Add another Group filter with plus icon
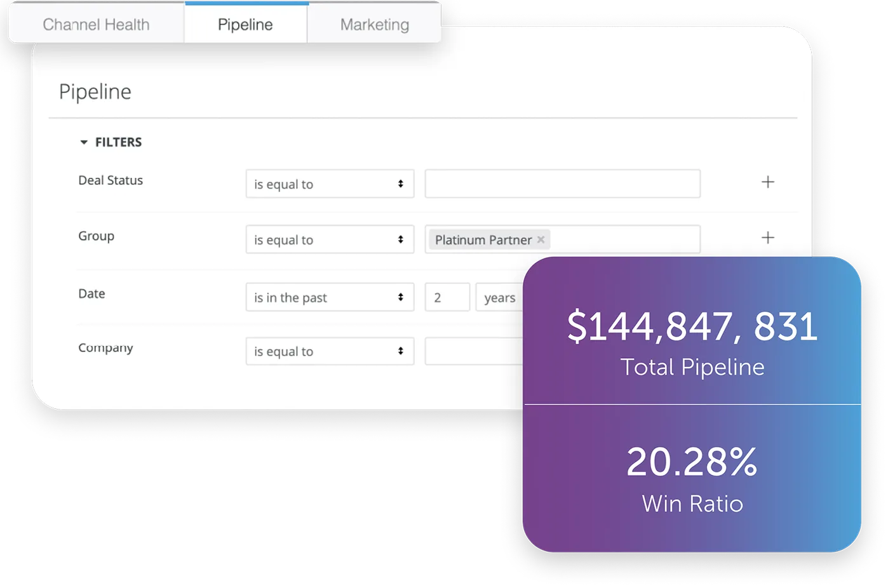Screen dimensions: 888x588 (767, 237)
